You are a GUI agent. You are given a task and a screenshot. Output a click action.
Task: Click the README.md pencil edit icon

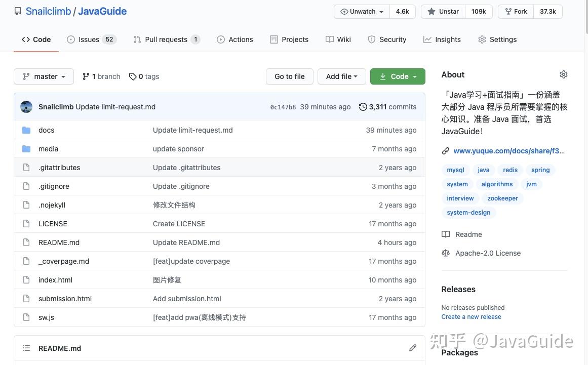click(x=413, y=348)
